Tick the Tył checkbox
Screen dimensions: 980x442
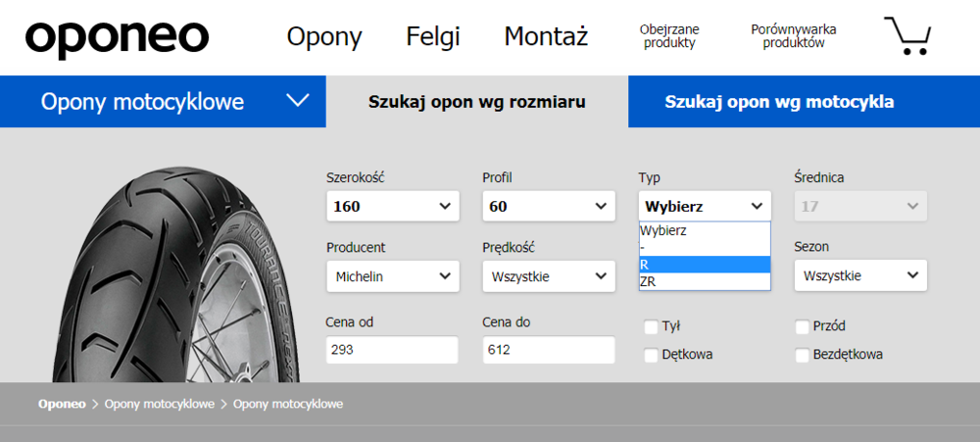click(652, 327)
